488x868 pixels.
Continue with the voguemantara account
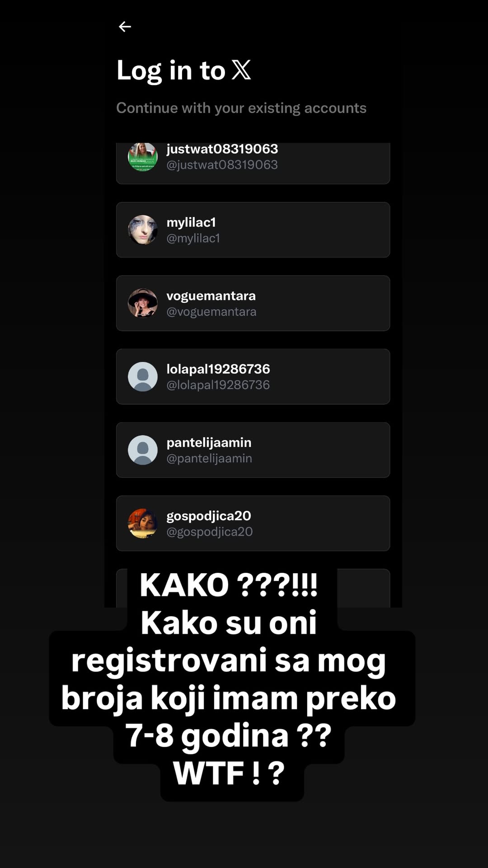point(253,303)
